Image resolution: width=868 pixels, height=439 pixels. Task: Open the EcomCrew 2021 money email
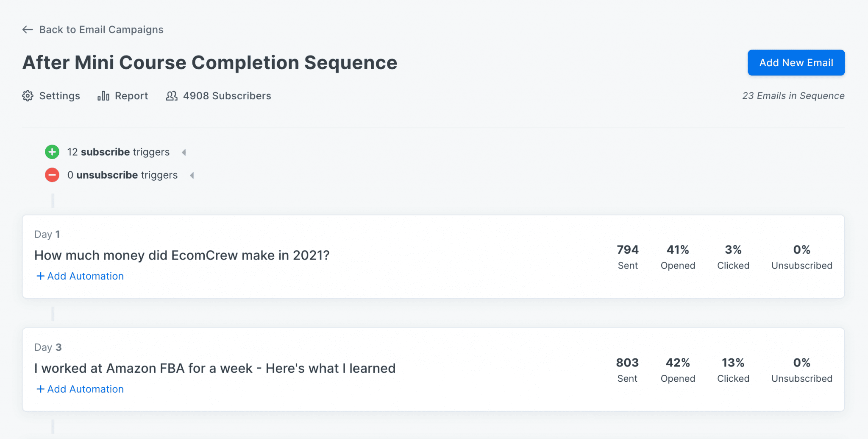point(182,255)
